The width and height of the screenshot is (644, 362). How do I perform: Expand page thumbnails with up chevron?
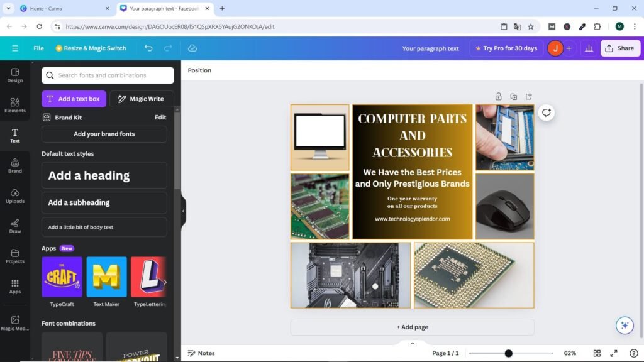pyautogui.click(x=413, y=343)
